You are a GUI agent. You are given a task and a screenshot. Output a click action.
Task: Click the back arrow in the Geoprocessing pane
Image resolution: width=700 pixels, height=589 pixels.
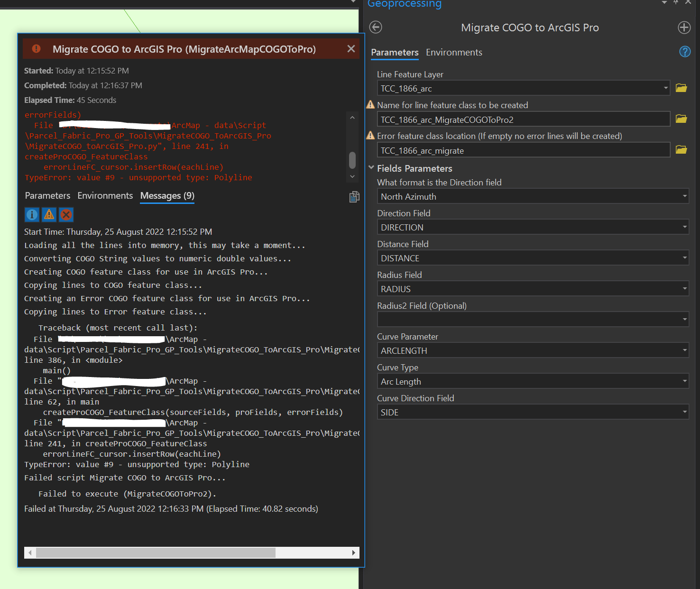pyautogui.click(x=375, y=28)
